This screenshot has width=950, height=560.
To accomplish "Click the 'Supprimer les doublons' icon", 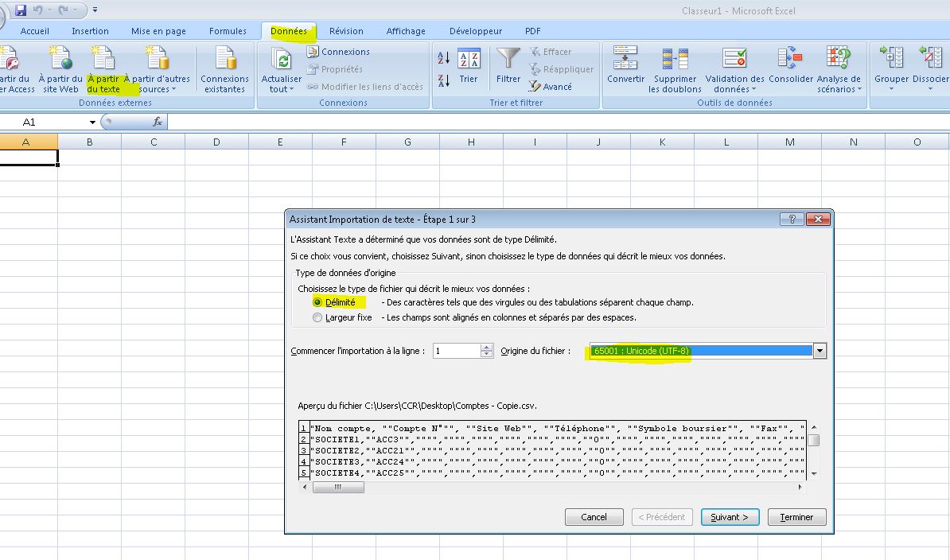I will tap(675, 60).
